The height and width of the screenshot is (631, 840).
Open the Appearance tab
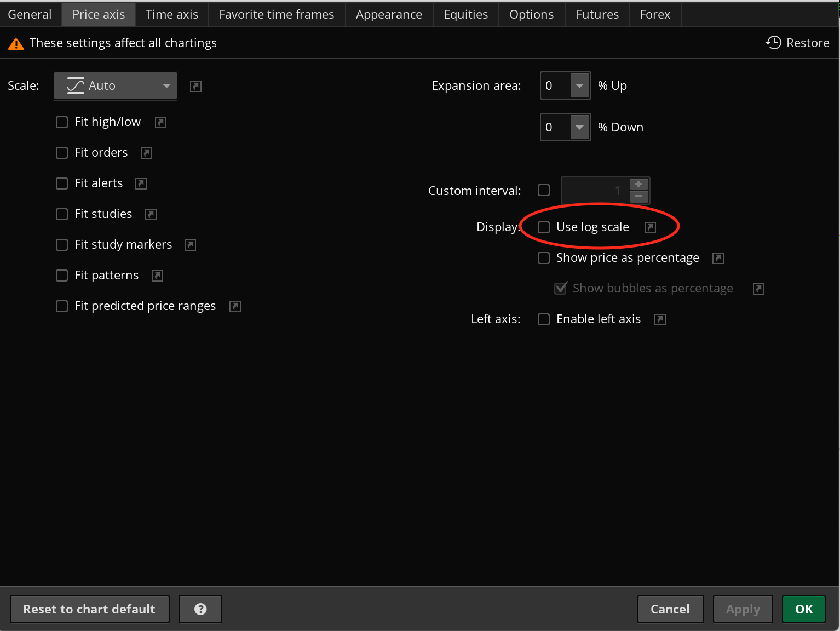coord(389,14)
